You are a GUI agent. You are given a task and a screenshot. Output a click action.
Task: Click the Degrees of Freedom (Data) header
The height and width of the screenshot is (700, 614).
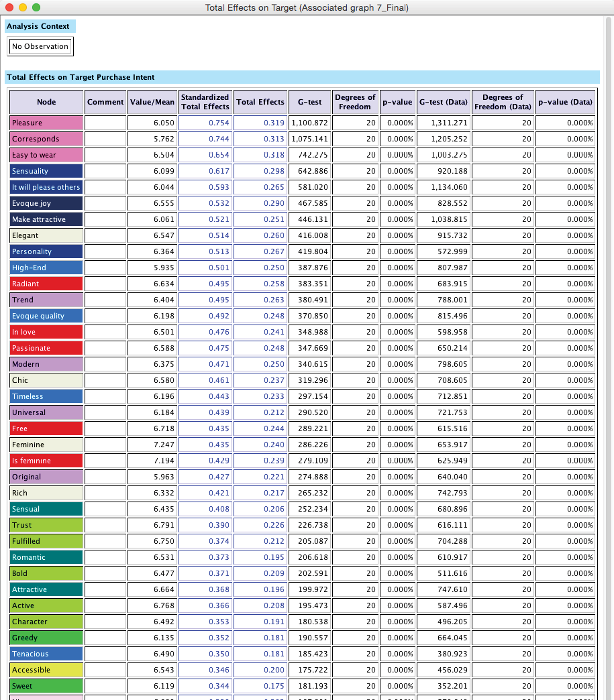click(x=503, y=102)
